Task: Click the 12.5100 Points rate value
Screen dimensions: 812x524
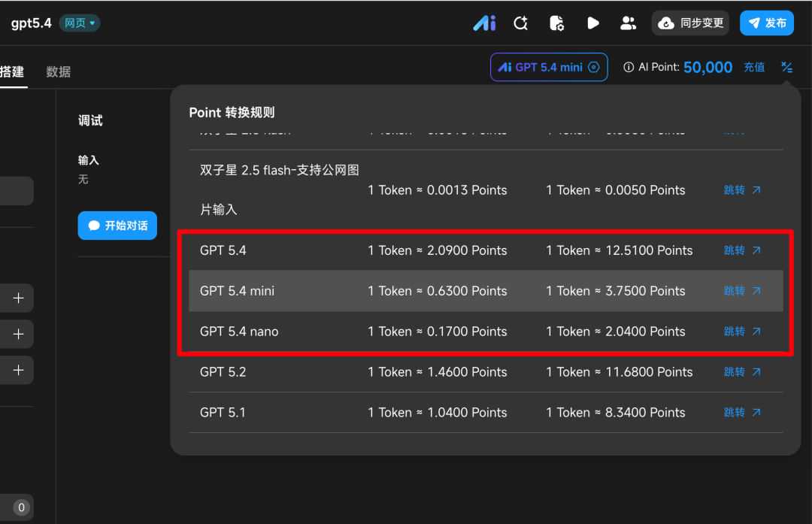Action: (649, 250)
